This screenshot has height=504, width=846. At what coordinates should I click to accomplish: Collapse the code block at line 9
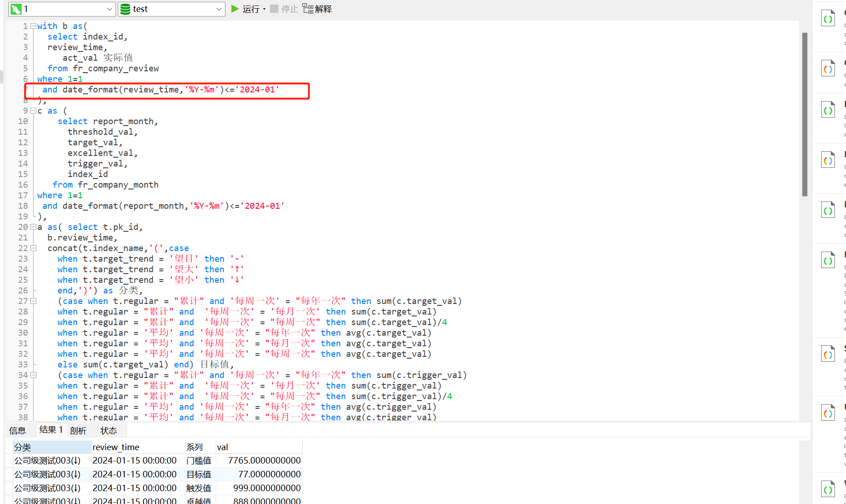click(33, 111)
